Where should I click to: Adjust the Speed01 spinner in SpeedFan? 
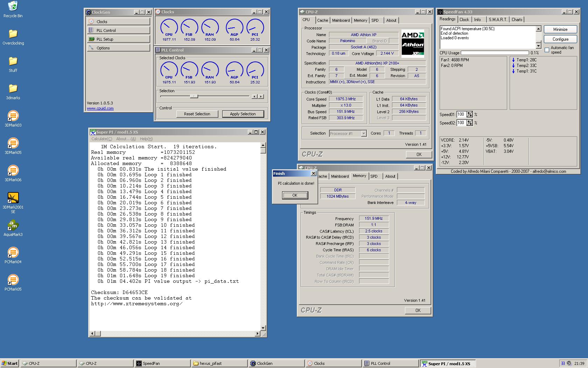pos(469,114)
